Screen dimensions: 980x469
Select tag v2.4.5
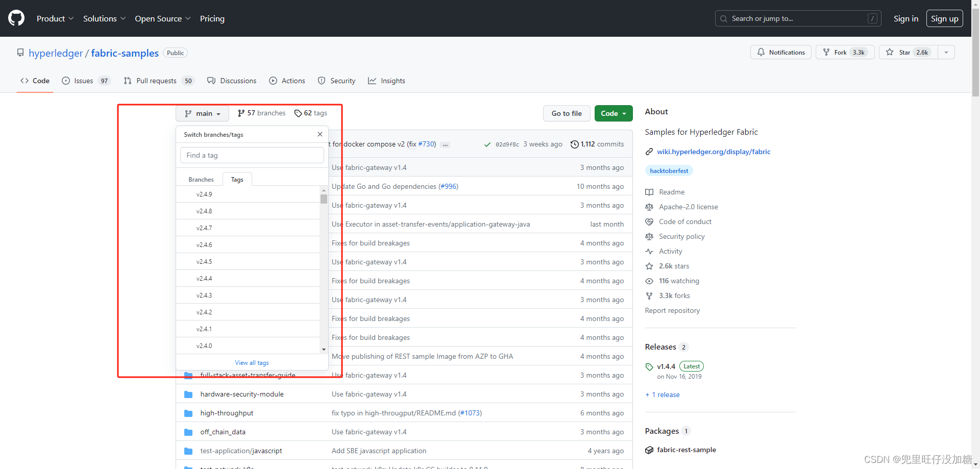pos(248,261)
